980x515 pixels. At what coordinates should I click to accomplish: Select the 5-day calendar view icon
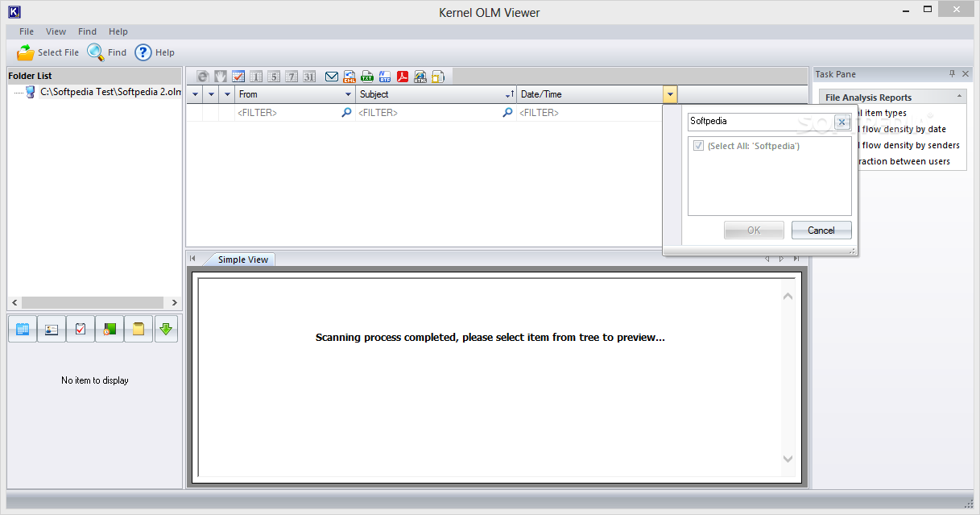(274, 77)
